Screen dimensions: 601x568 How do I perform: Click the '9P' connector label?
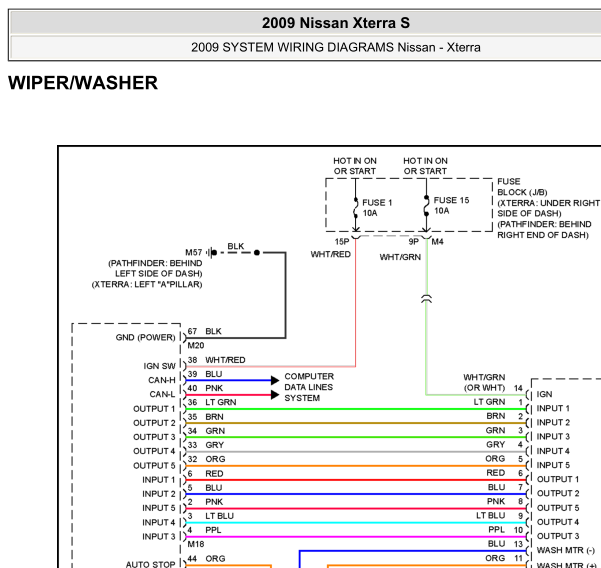pos(414,242)
